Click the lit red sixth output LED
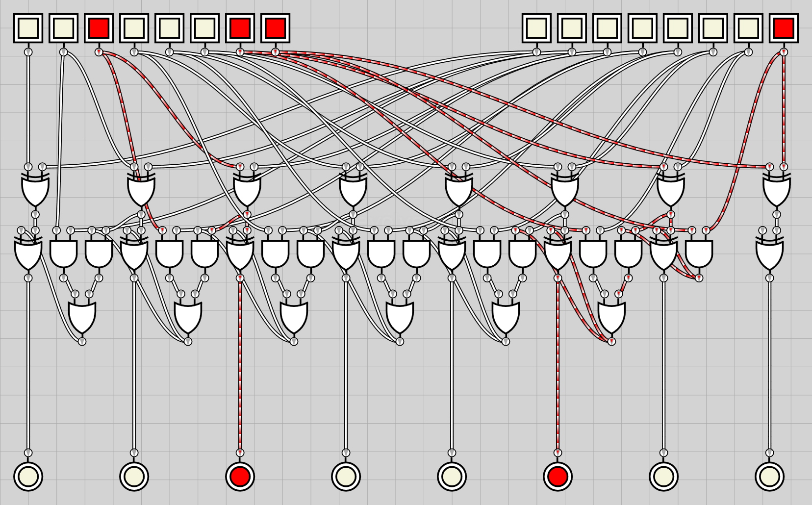The image size is (812, 505). (558, 476)
